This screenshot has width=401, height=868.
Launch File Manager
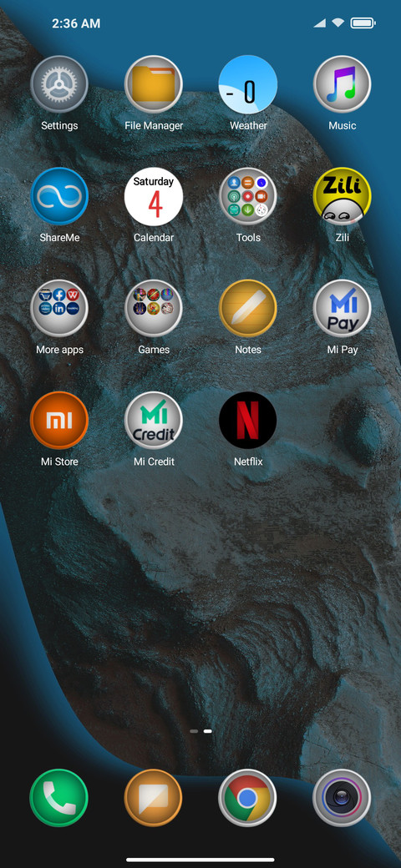coord(154,84)
